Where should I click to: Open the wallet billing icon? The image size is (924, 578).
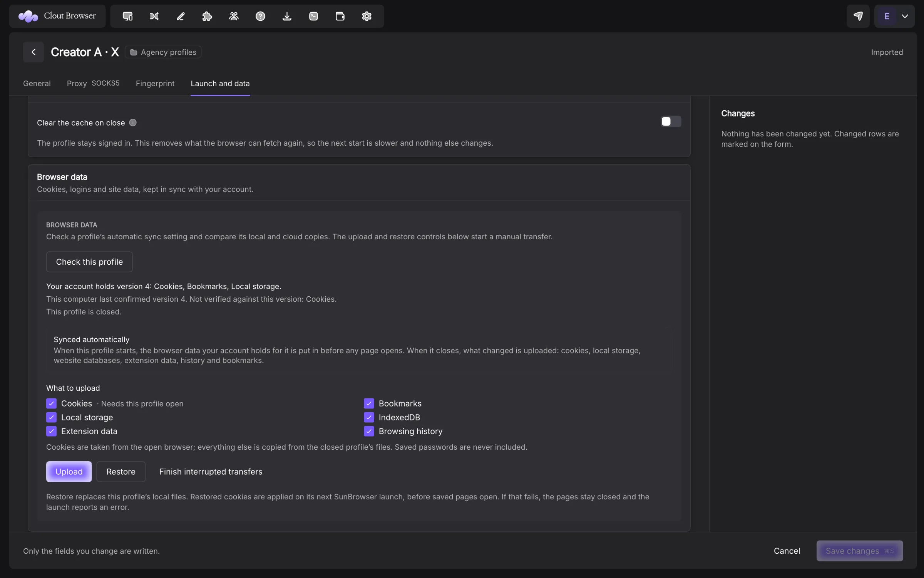(340, 16)
